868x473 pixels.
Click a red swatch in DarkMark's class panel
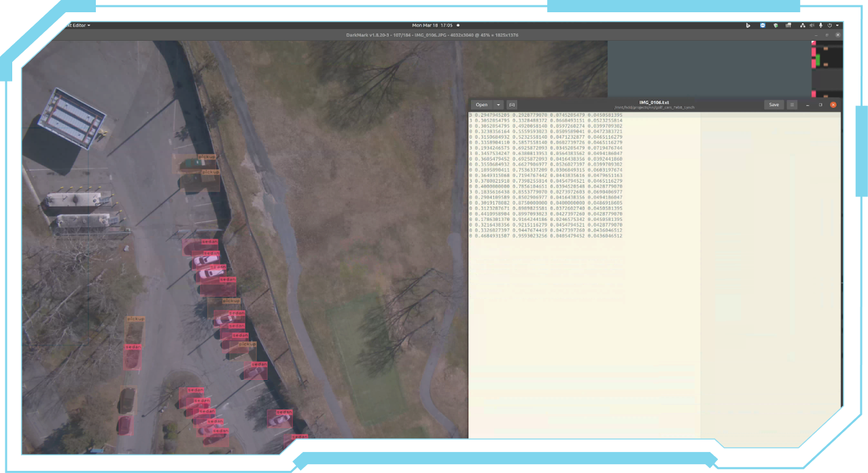tap(813, 50)
